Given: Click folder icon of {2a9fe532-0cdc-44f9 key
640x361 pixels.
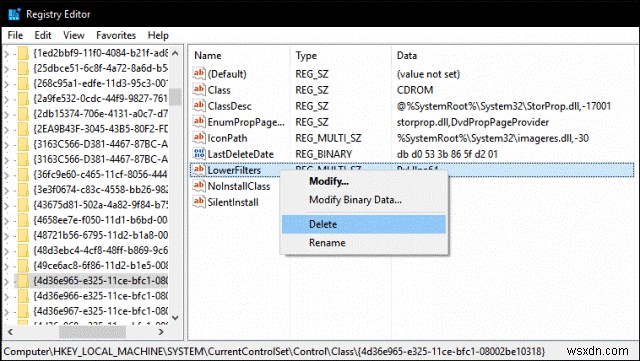Looking at the screenshot, I should point(23,98).
